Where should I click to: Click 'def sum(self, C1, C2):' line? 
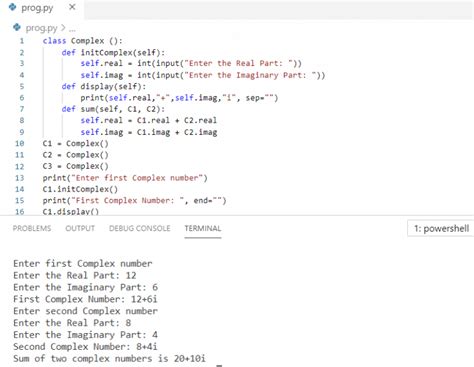[113, 109]
